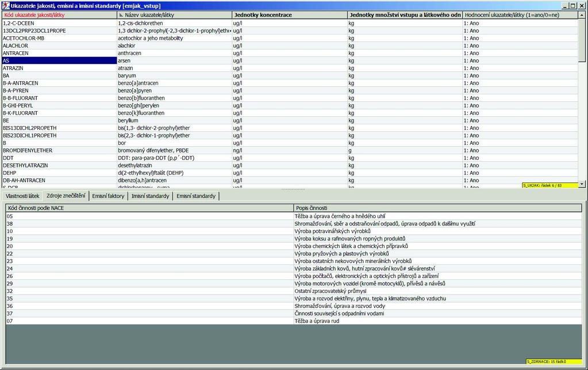Image resolution: width=588 pixels, height=370 pixels.
Task: Click the application icon in title bar
Action: click(6, 6)
